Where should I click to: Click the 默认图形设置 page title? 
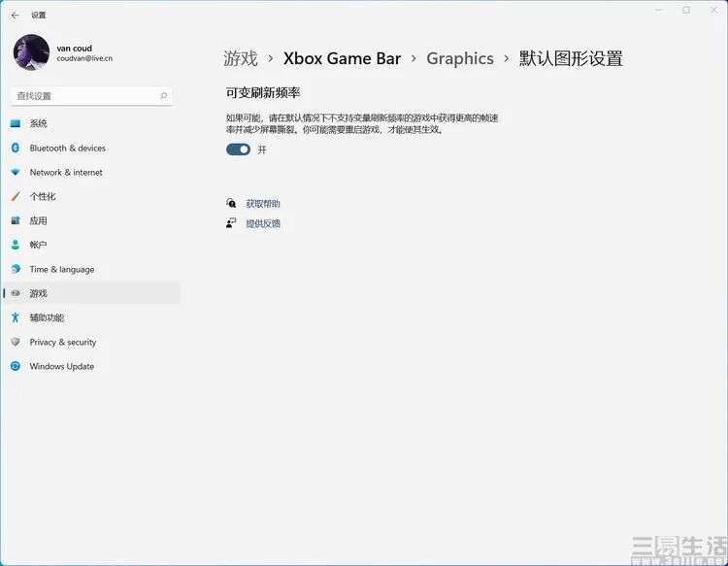(571, 59)
